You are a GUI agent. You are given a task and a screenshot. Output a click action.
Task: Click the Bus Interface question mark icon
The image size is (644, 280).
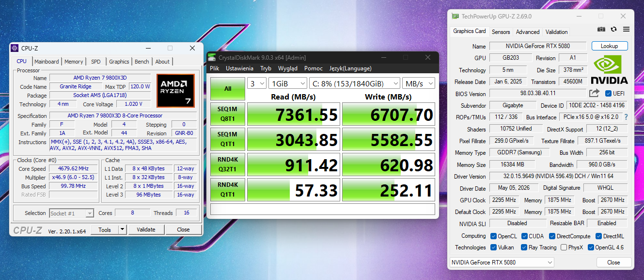626,117
